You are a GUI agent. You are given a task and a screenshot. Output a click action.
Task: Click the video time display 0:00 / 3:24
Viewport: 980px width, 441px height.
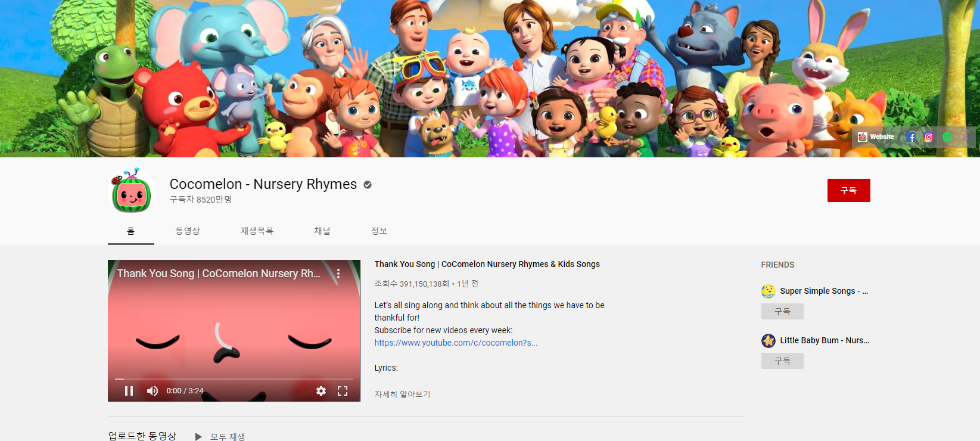pos(185,391)
